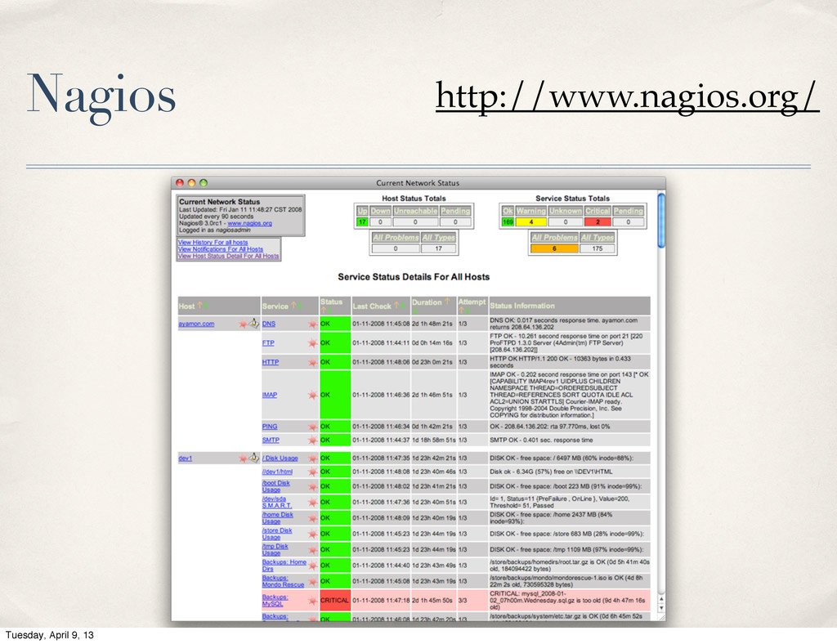Click the star icon beside dev1 host
Screen dimensions: 837x644
[243, 458]
